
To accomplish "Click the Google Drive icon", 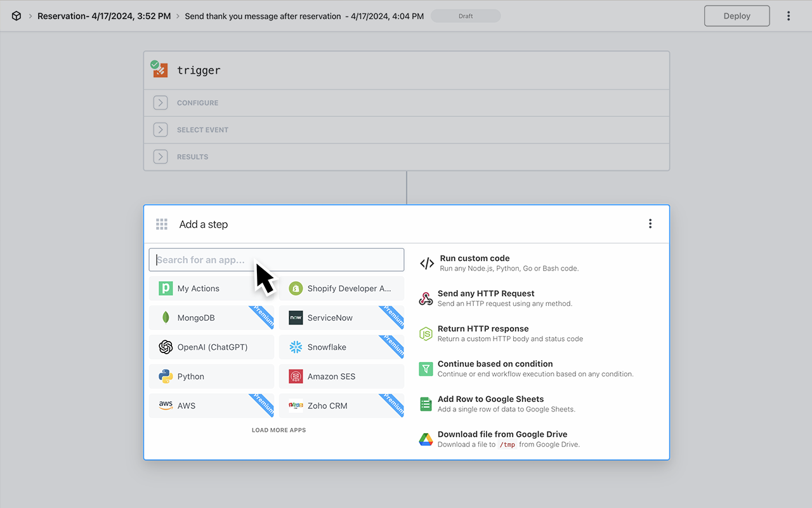I will point(426,439).
